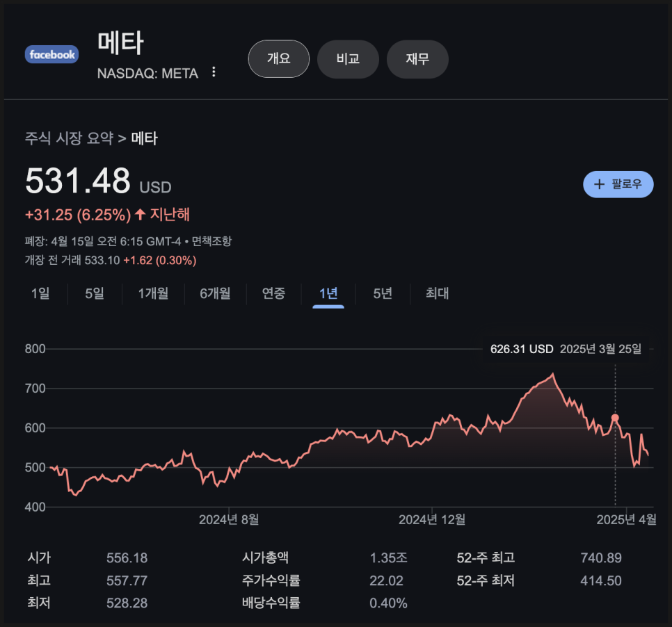This screenshot has width=672, height=627.
Task: Click the +31.25 (6.25%) change text
Action: pos(78,215)
